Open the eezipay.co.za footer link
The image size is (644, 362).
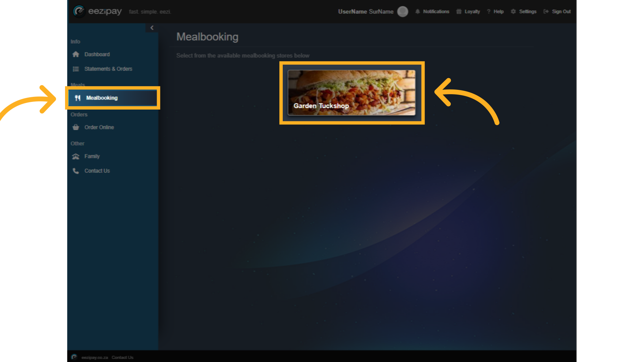tap(95, 358)
